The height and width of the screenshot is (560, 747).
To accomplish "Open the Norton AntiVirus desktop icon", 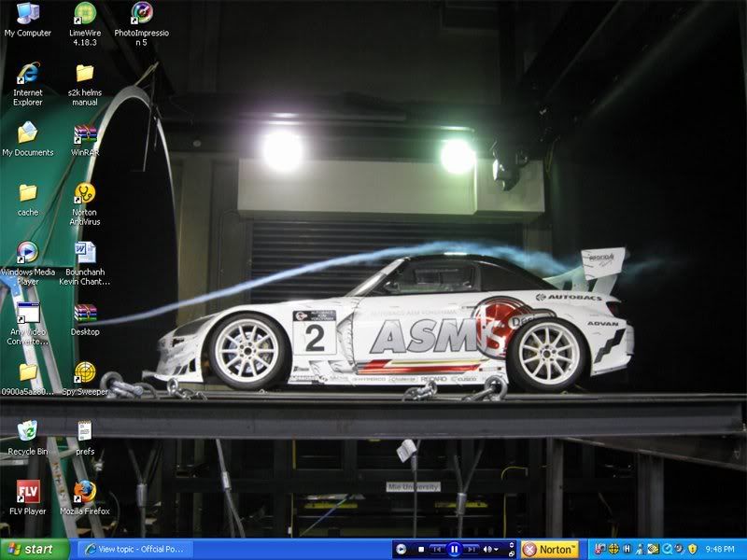I will (85, 194).
